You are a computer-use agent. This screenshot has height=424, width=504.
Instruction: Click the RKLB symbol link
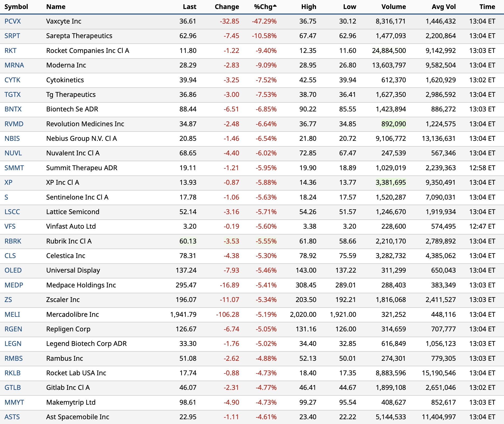coord(12,373)
